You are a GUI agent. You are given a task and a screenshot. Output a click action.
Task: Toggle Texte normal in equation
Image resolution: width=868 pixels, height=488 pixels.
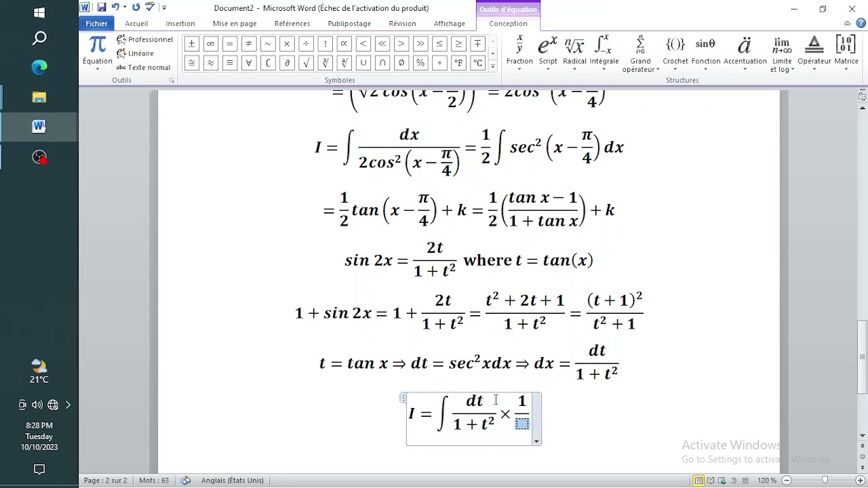(x=143, y=67)
